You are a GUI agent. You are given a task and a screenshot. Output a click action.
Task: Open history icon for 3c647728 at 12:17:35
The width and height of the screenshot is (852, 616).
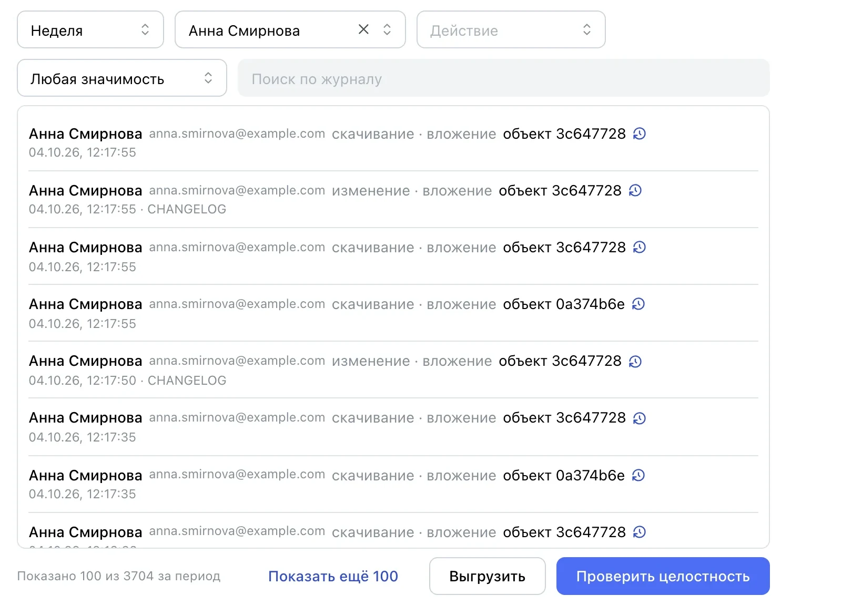point(640,418)
